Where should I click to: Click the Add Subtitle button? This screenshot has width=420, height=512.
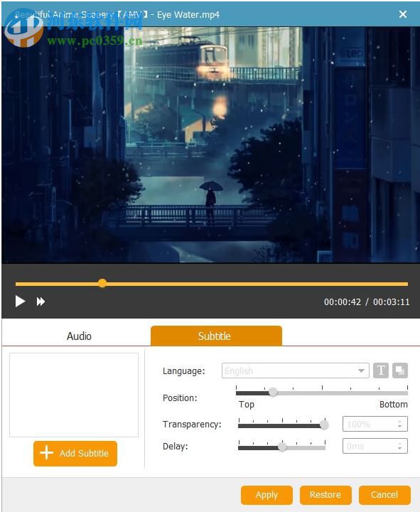click(x=75, y=453)
